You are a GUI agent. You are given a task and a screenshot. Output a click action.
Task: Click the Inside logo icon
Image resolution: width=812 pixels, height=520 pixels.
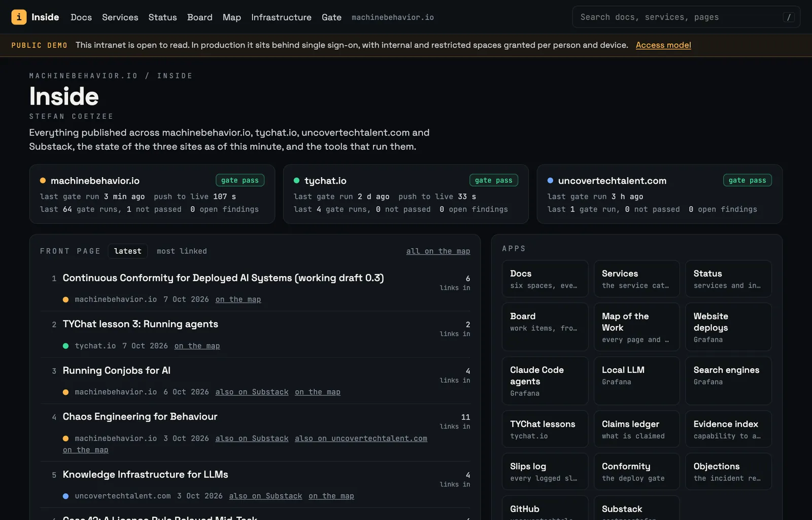click(19, 17)
